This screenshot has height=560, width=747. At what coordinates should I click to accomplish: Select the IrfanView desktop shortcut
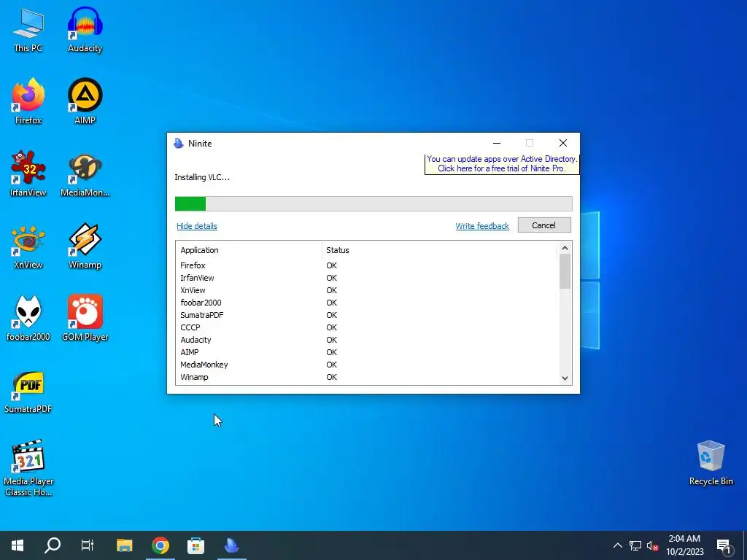tap(28, 174)
